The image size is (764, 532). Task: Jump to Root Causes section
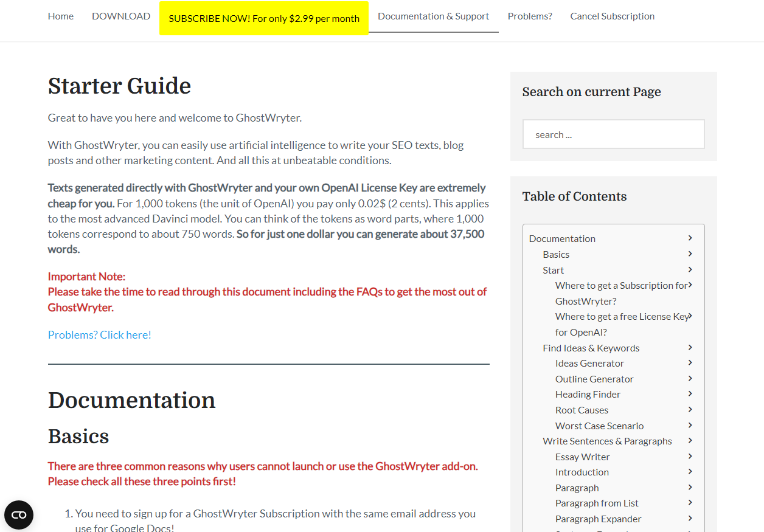pos(582,410)
